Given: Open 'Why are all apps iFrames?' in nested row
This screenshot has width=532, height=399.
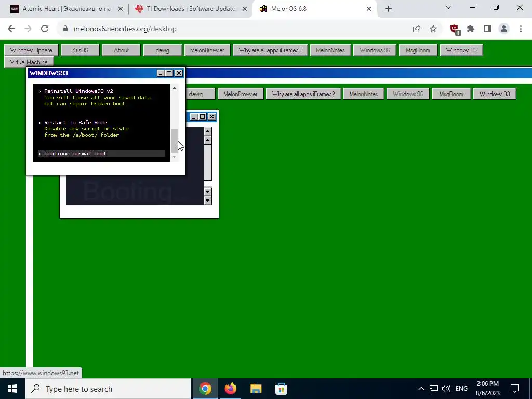Looking at the screenshot, I should [303, 94].
